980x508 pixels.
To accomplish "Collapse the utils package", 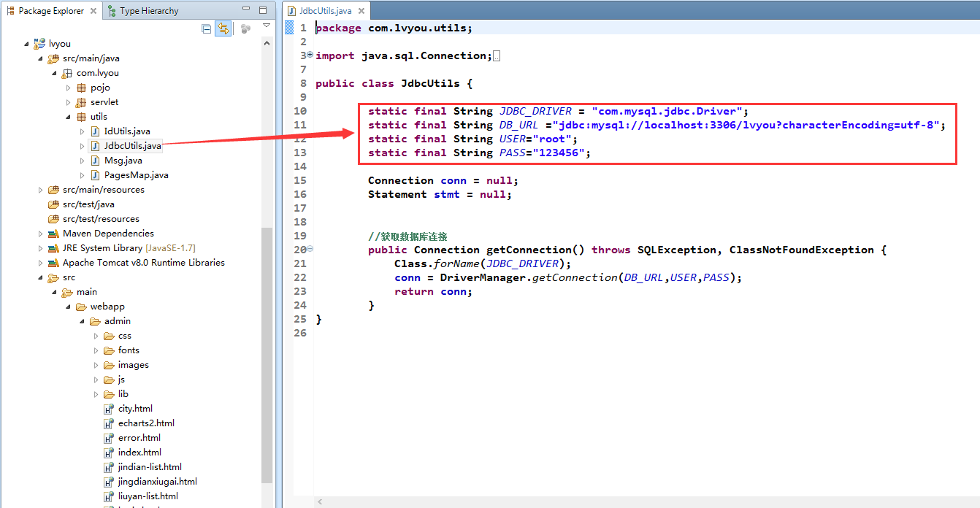I will [x=69, y=118].
